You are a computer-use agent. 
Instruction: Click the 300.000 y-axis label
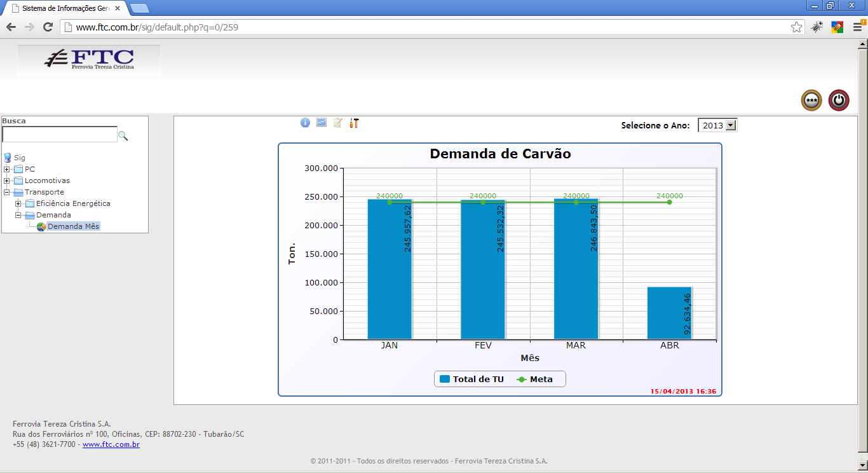click(322, 168)
